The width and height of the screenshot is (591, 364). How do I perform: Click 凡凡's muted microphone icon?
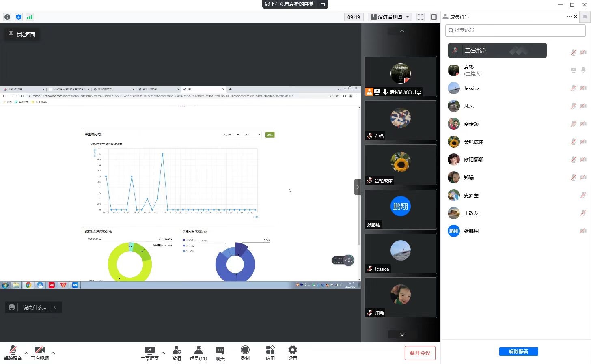click(x=573, y=106)
